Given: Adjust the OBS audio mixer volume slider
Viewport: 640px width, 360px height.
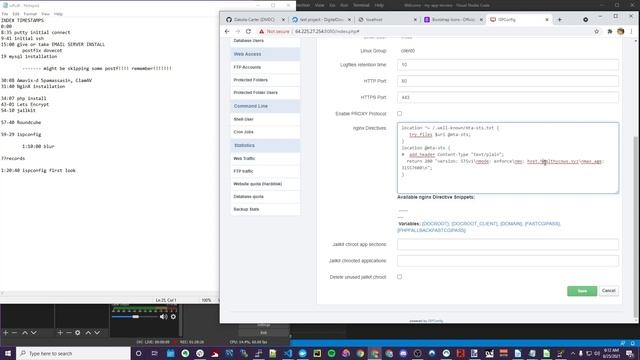Looking at the screenshot, I should 135,316.
